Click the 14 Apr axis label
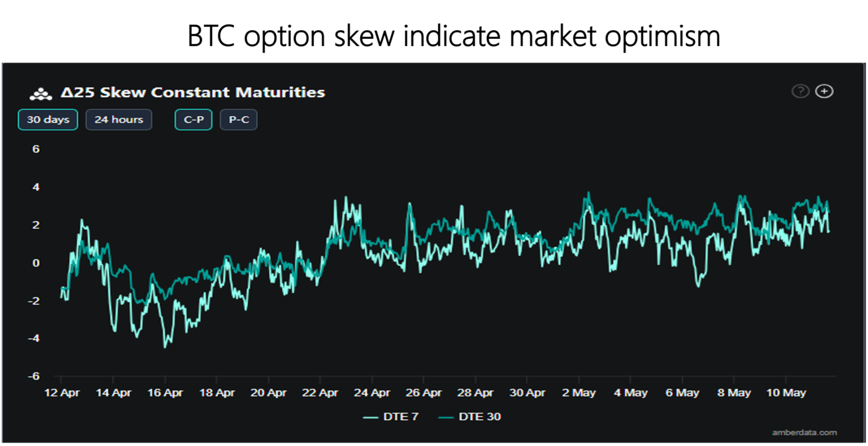The image size is (868, 446). click(113, 393)
